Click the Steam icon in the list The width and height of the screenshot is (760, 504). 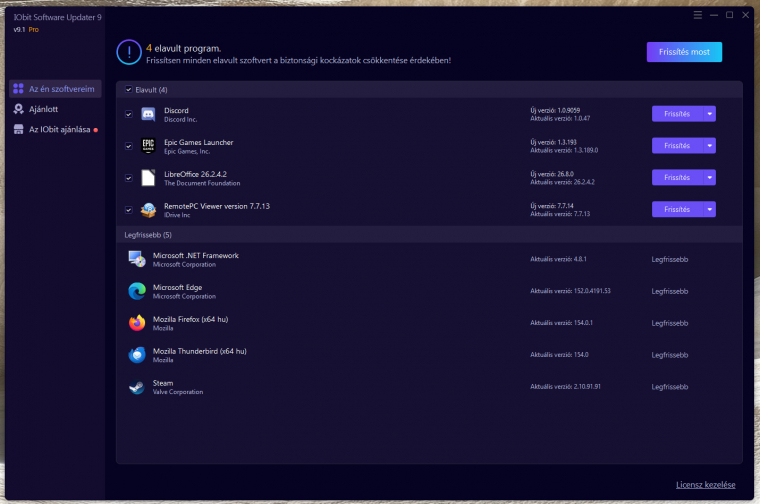point(137,387)
